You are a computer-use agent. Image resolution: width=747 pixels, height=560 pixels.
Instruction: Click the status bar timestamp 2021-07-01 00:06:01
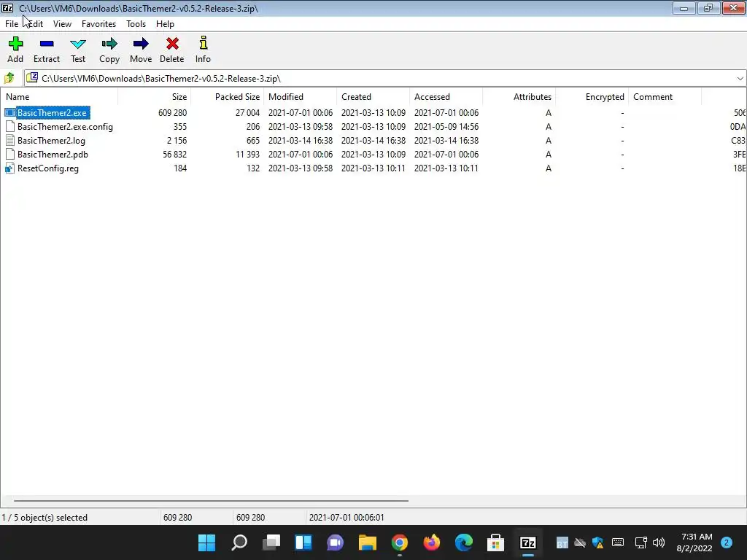coord(347,517)
